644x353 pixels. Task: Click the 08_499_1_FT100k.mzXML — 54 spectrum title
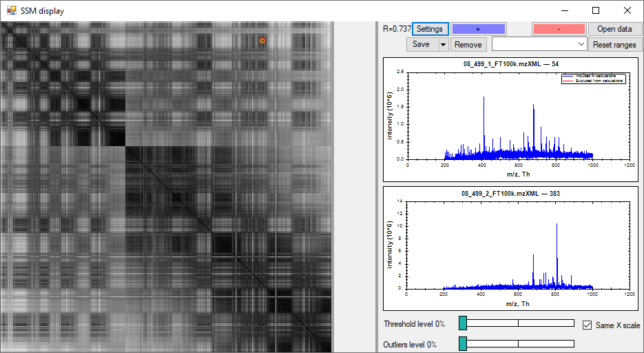click(x=511, y=63)
